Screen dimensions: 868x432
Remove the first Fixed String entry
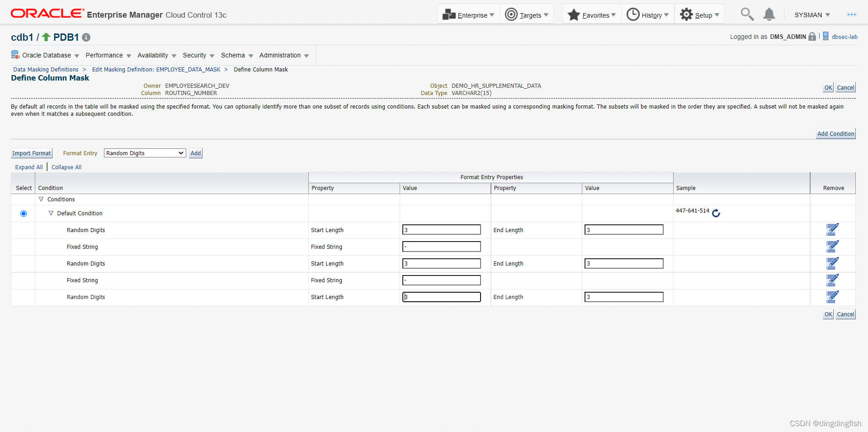[832, 246]
